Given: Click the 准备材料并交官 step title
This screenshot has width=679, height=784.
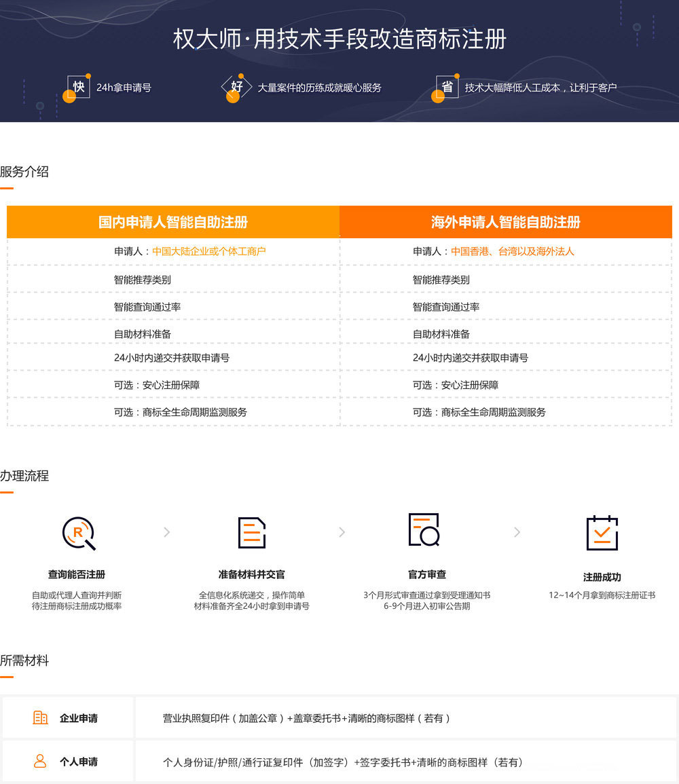Looking at the screenshot, I should click(251, 574).
